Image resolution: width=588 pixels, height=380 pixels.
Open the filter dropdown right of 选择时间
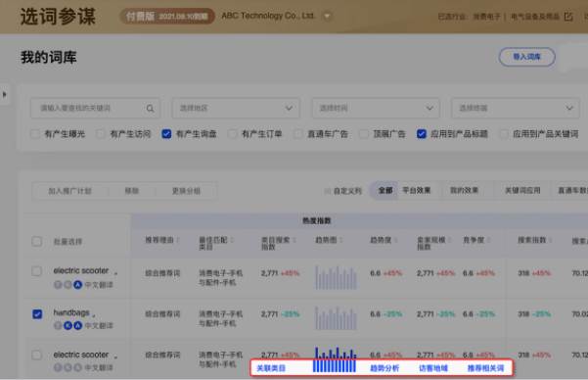(516, 108)
